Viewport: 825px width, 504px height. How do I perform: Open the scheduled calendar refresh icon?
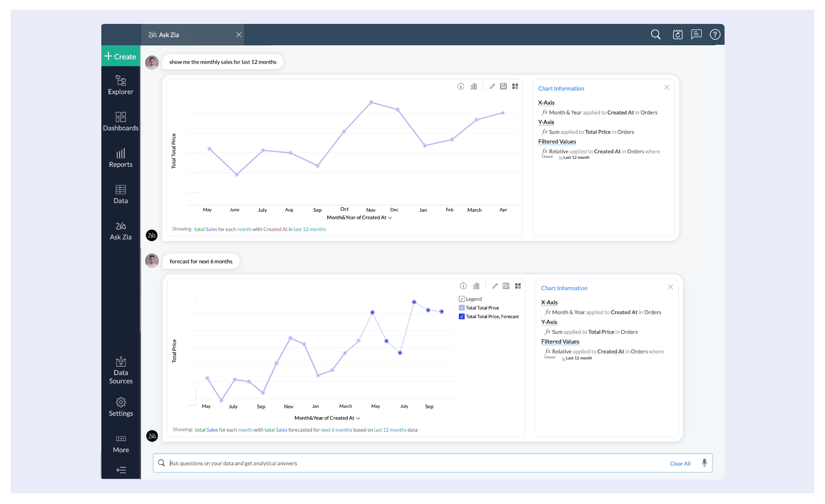(678, 34)
